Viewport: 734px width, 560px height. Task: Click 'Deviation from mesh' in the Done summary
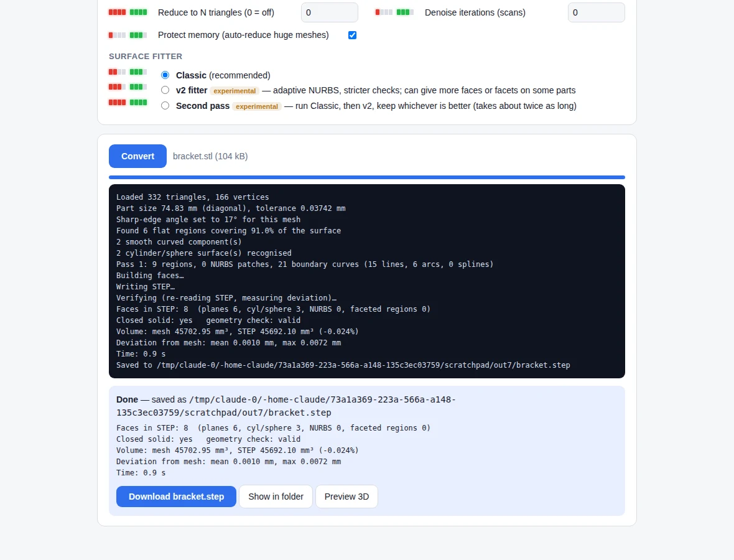[228, 462]
